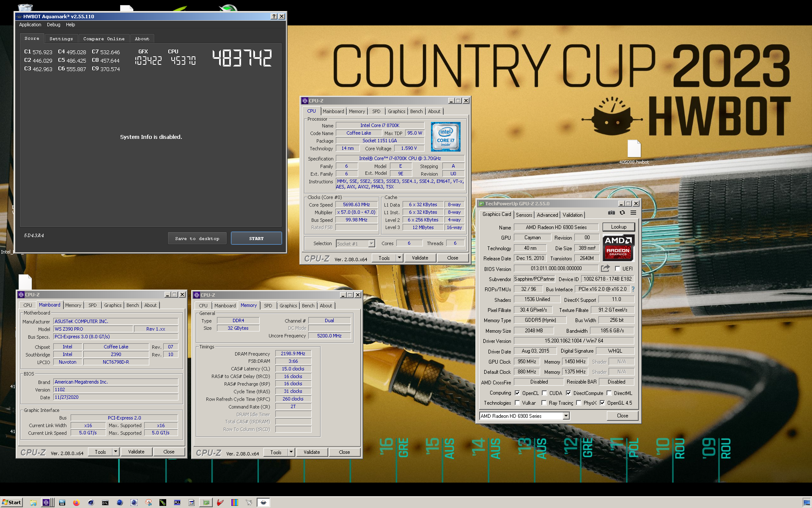Open the Advanced tab in GPU-Z
Image resolution: width=812 pixels, height=508 pixels.
(x=547, y=215)
